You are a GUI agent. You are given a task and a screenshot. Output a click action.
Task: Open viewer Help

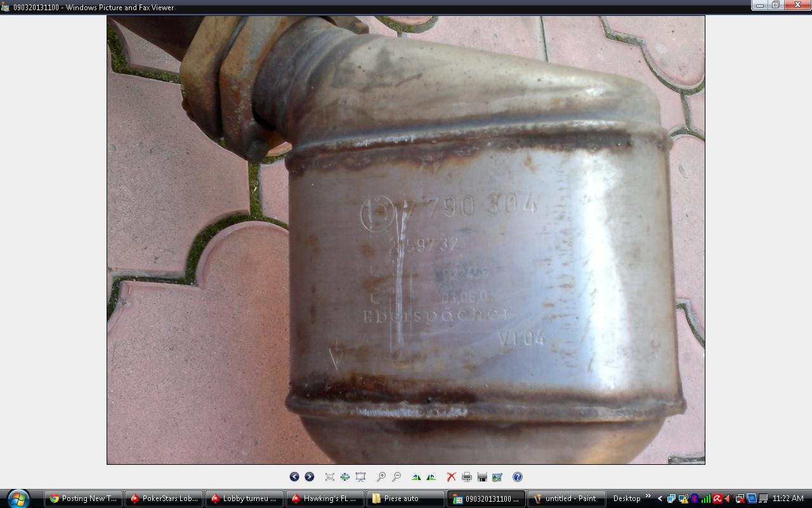pyautogui.click(x=518, y=477)
